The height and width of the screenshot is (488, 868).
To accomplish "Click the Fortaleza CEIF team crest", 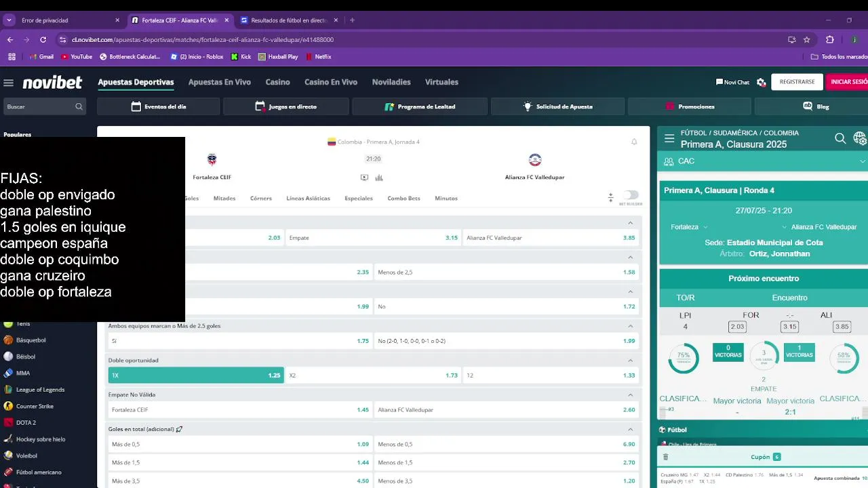I will [212, 160].
